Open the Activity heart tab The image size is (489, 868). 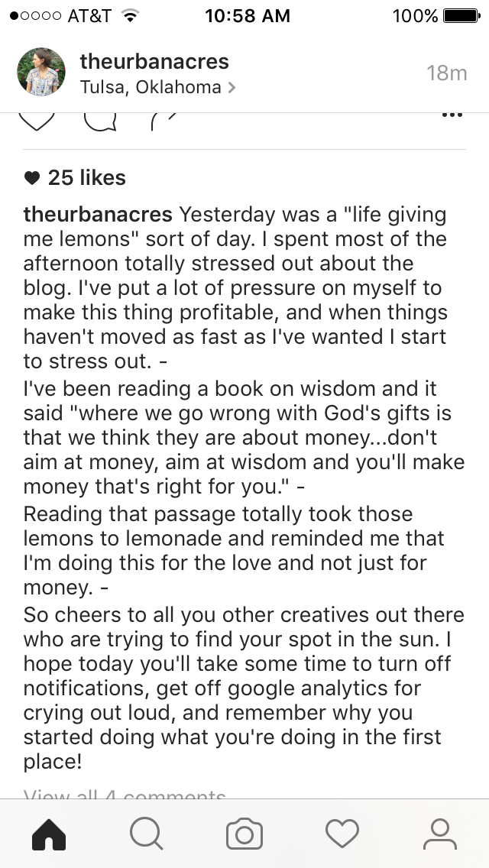pyautogui.click(x=342, y=834)
